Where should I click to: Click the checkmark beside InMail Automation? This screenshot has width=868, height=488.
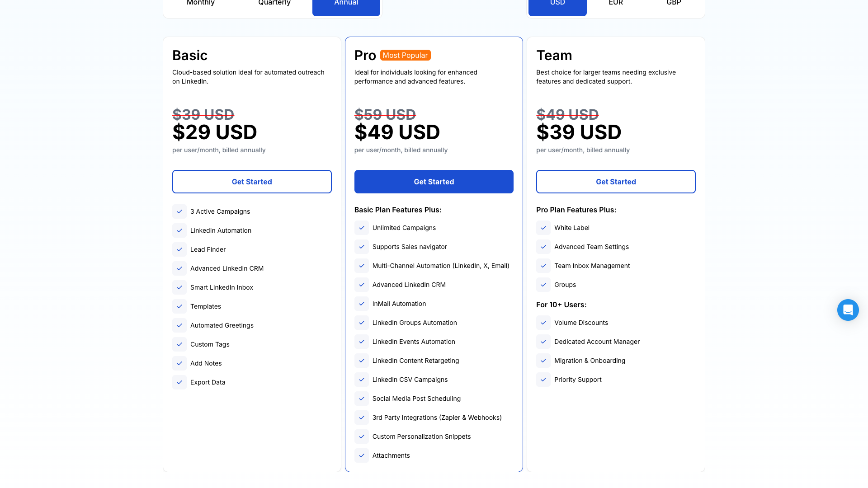[x=362, y=304]
